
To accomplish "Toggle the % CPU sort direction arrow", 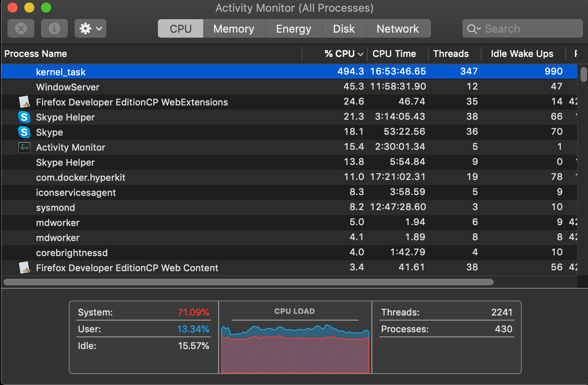I will click(361, 54).
